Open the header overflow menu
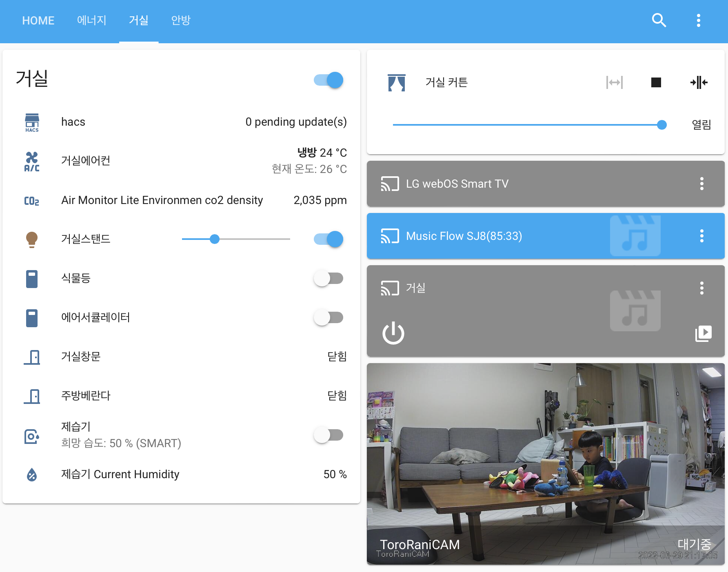Viewport: 728px width, 572px height. tap(698, 20)
